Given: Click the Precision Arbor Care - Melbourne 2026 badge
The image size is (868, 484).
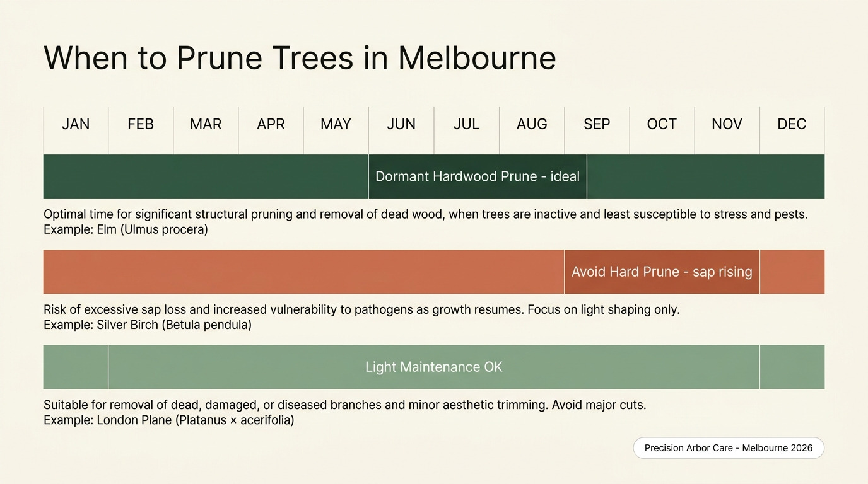Looking at the screenshot, I should coord(729,448).
